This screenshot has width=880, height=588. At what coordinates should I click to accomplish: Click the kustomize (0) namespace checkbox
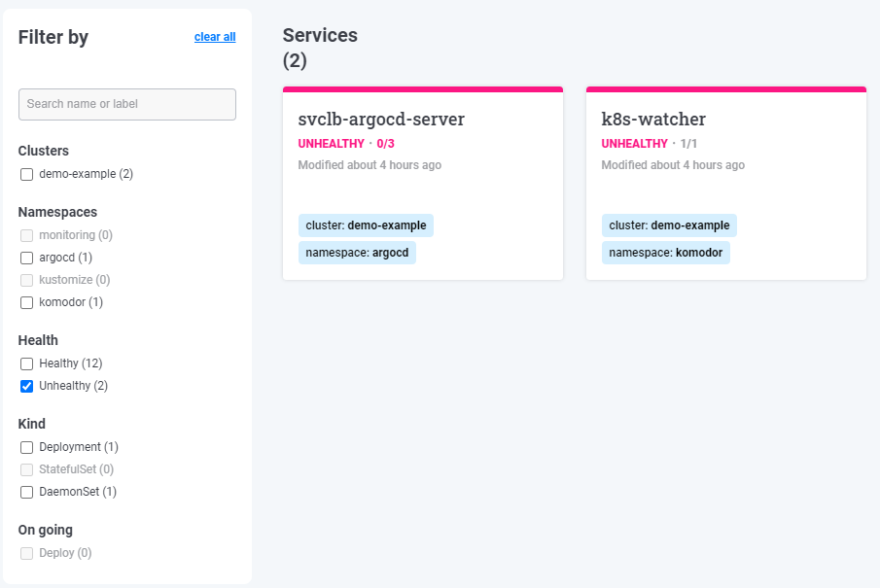[26, 281]
